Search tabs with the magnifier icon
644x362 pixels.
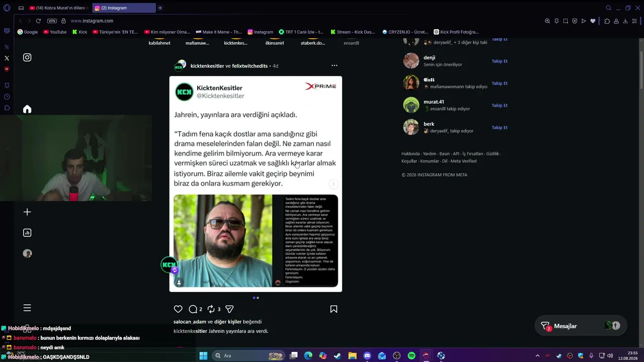tap(608, 8)
